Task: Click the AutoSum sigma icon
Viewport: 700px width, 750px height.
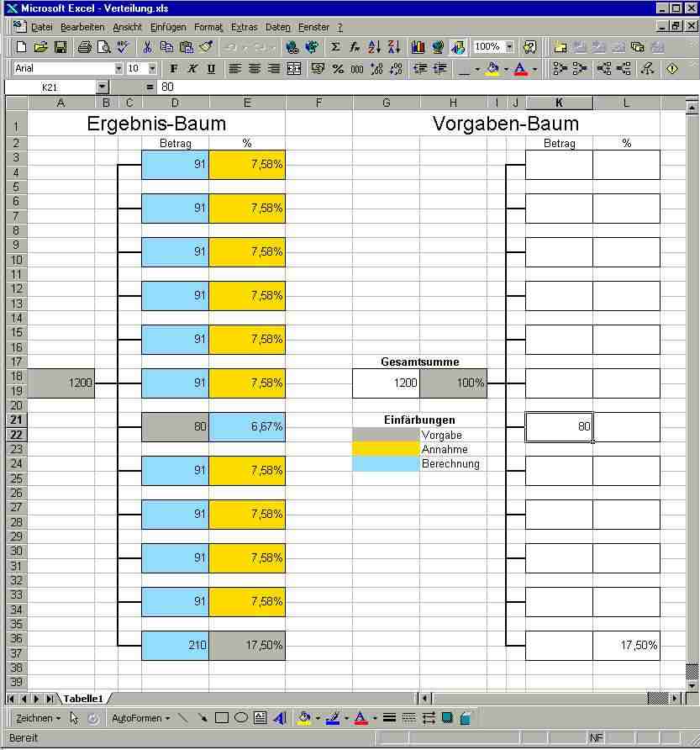Action: point(336,47)
